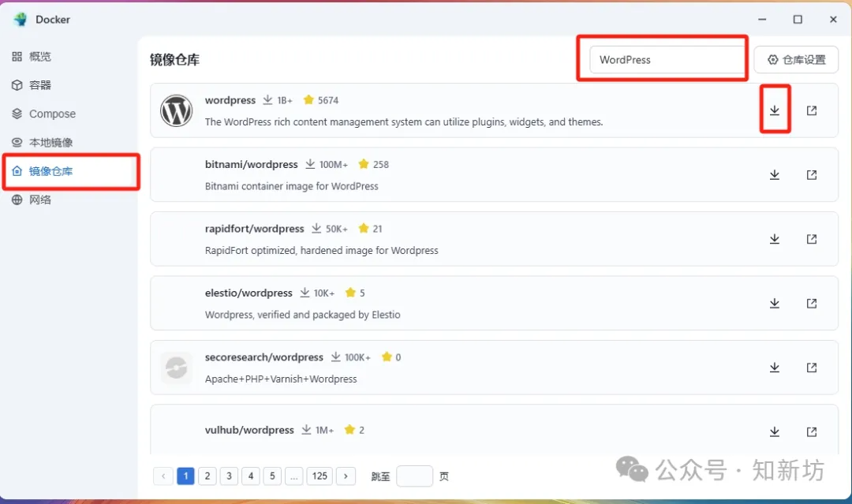Image resolution: width=852 pixels, height=504 pixels.
Task: Download the official wordpress image
Action: point(775,110)
